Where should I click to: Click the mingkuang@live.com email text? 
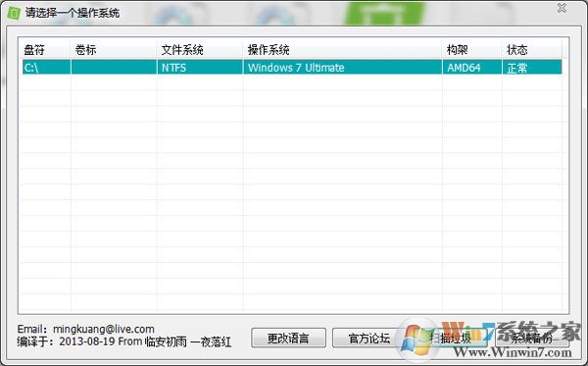tap(104, 329)
